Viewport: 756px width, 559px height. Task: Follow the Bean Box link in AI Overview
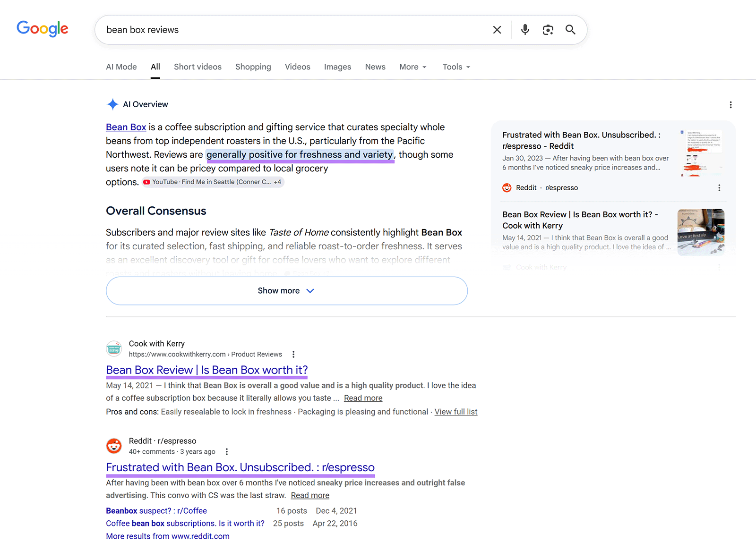[x=126, y=127]
